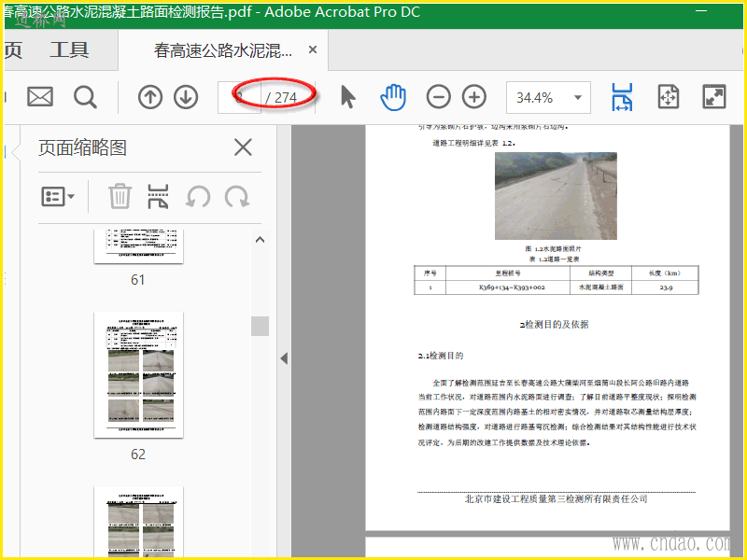The height and width of the screenshot is (560, 747).
Task: Click the thumbnail panel scrollbar handle
Action: pos(261,326)
